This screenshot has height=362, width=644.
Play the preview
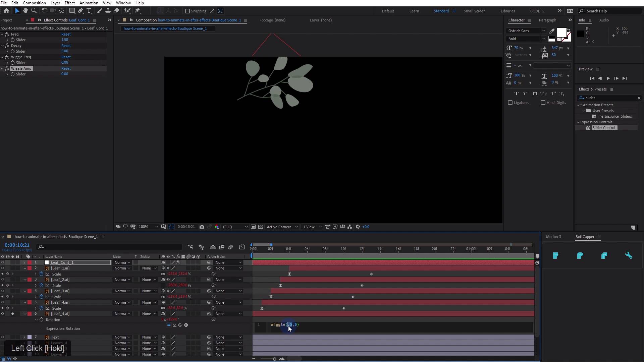608,78
